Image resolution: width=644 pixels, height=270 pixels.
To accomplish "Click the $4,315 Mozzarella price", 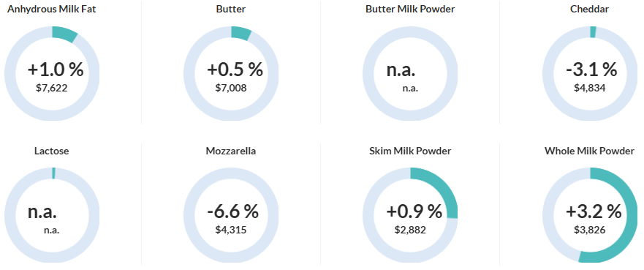I will (x=231, y=230).
